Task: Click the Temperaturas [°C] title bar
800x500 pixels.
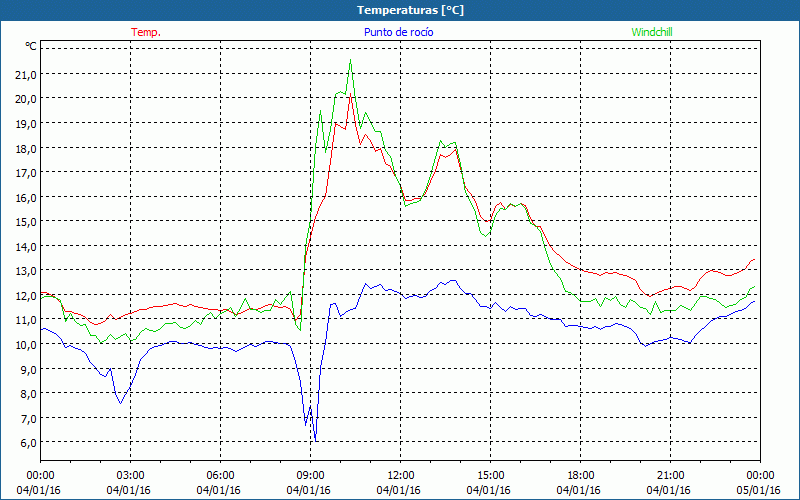Action: click(400, 10)
